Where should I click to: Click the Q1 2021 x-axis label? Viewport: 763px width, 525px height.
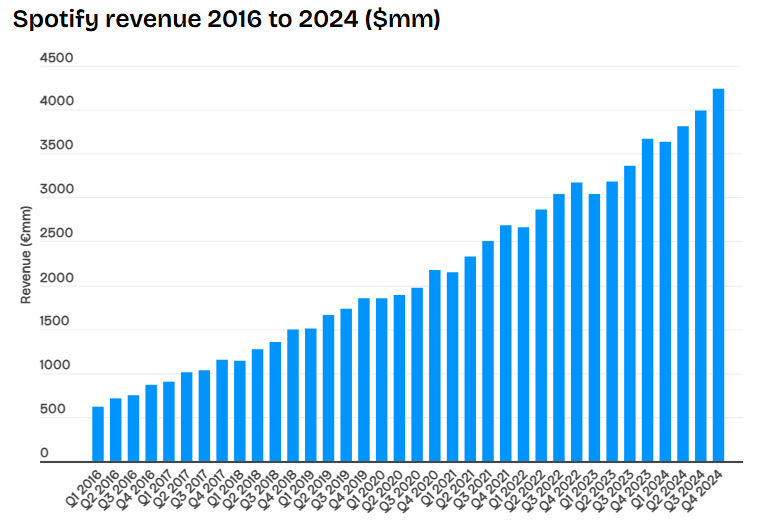(x=438, y=489)
